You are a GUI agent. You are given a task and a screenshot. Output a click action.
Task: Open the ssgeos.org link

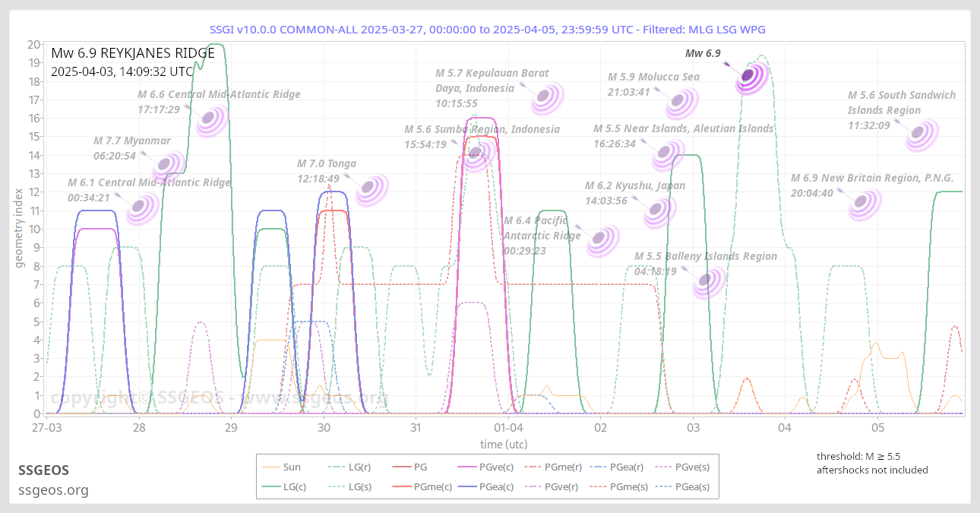pyautogui.click(x=53, y=490)
